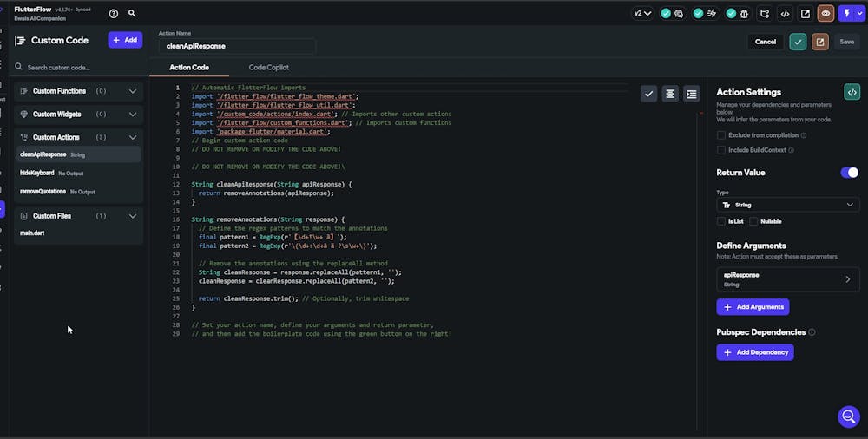Collapse the Custom Actions section
This screenshot has height=439, width=868.
point(133,137)
